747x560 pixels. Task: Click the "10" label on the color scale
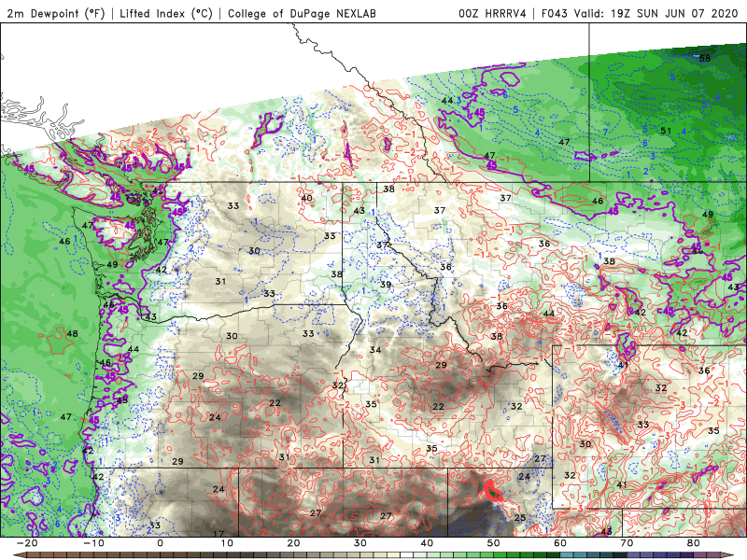pyautogui.click(x=227, y=543)
